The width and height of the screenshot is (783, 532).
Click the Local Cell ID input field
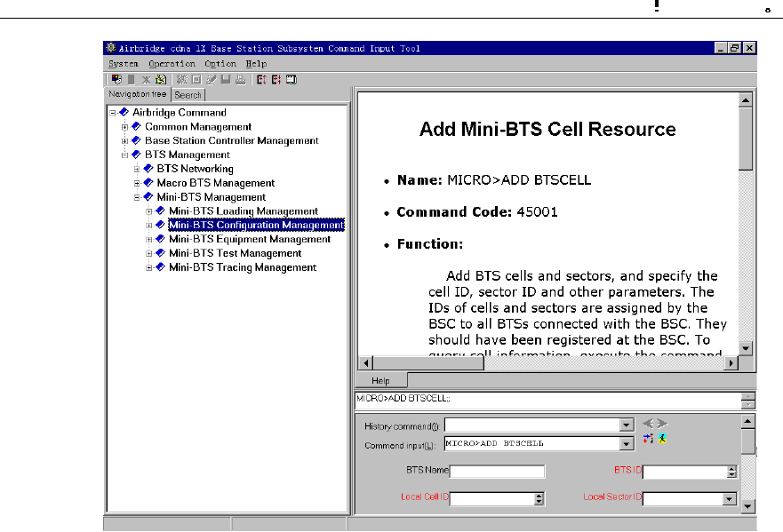tap(491, 498)
